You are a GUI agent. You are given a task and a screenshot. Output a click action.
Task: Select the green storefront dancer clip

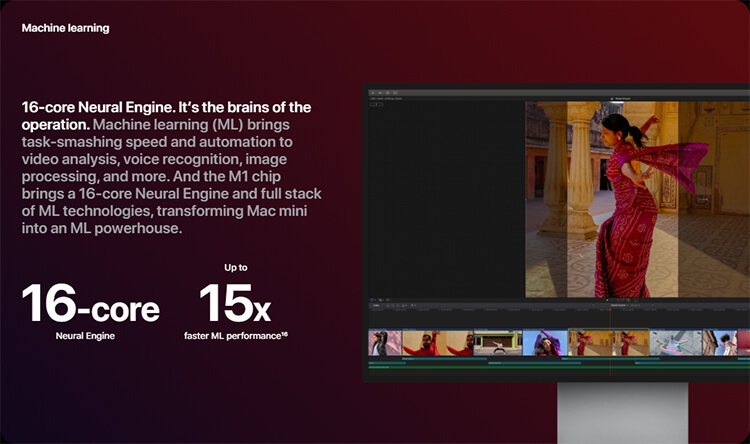tap(498, 343)
